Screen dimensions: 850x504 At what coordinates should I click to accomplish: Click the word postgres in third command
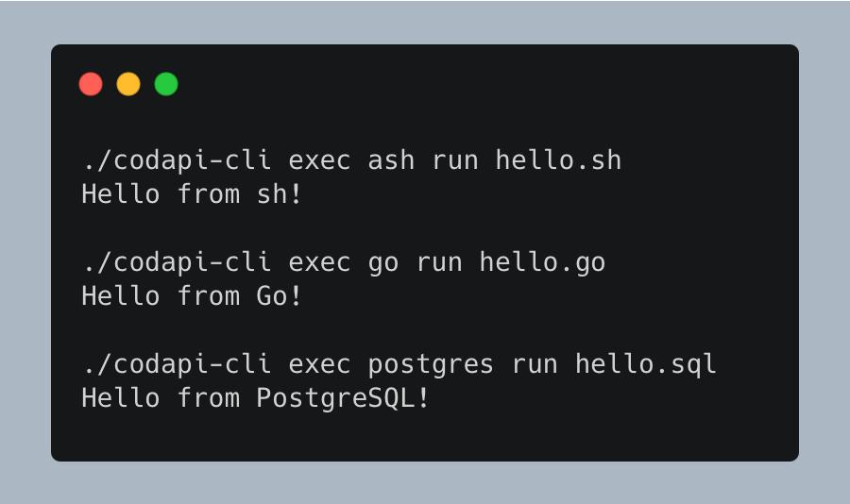(x=431, y=363)
